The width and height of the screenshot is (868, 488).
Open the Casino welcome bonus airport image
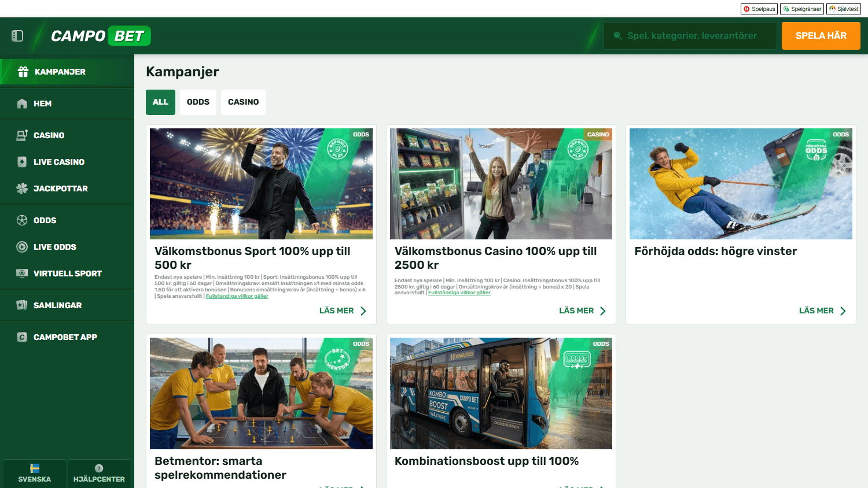[501, 184]
